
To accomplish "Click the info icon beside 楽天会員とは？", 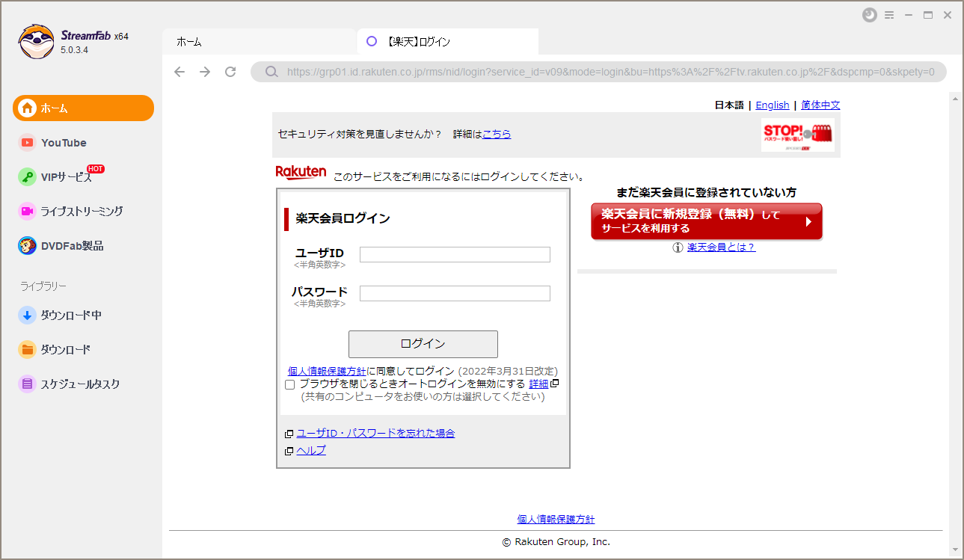I will pos(678,247).
